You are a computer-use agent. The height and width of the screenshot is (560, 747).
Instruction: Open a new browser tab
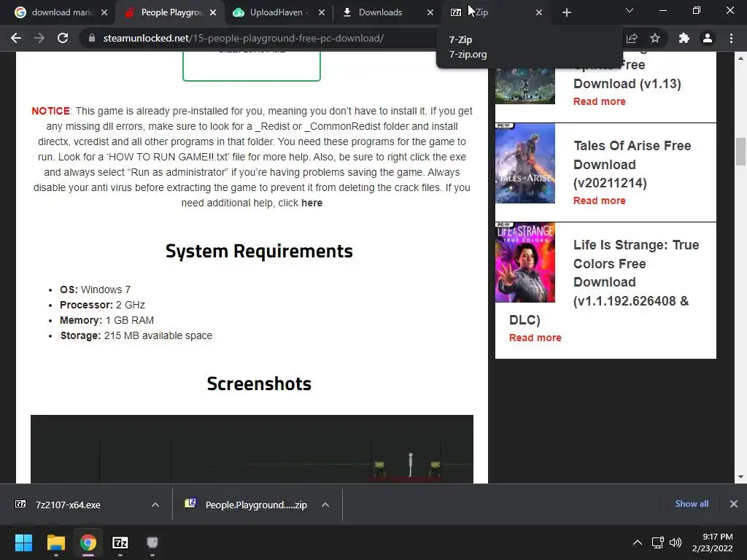click(x=566, y=12)
